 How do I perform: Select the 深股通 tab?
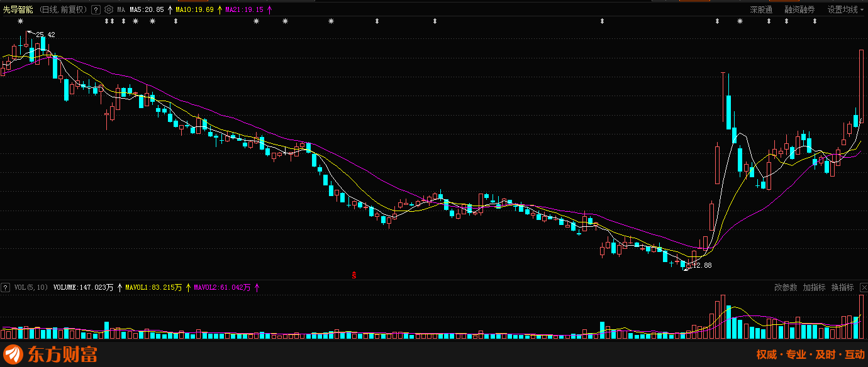click(761, 10)
